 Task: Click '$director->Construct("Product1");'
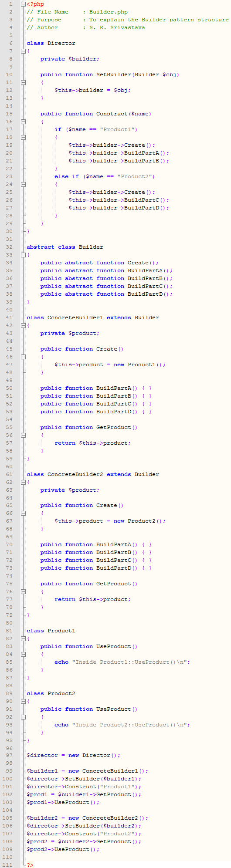coord(84,787)
